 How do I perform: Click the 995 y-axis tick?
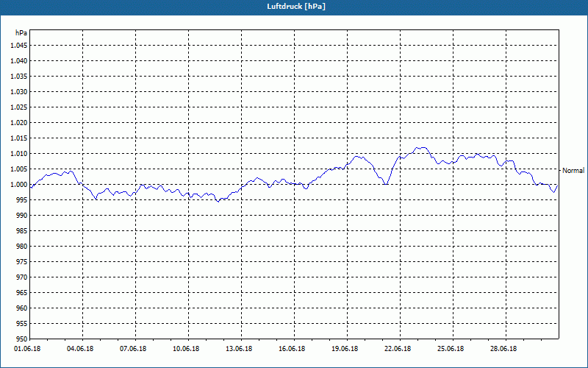pyautogui.click(x=23, y=199)
